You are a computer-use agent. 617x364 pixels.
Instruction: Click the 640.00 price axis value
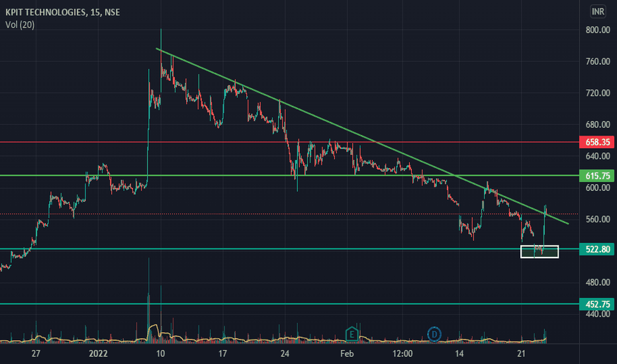[x=598, y=156]
